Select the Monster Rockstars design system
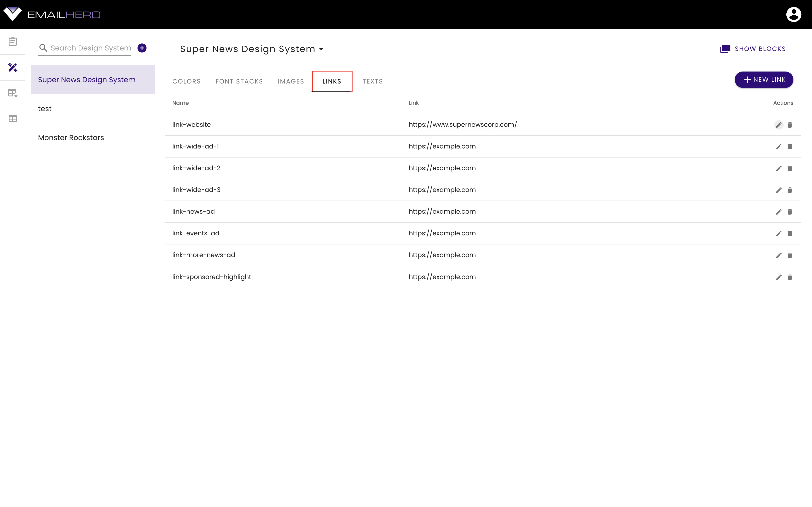The image size is (812, 507). (x=71, y=137)
